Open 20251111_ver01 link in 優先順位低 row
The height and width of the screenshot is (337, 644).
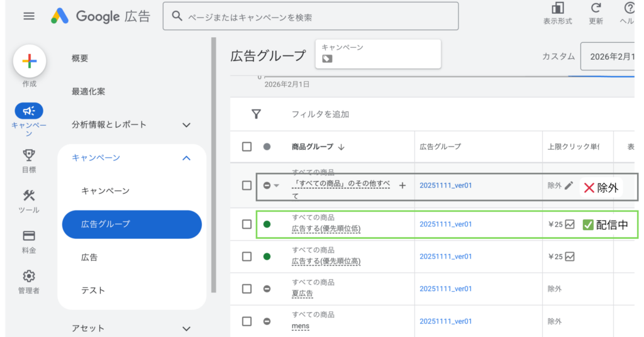(x=446, y=224)
